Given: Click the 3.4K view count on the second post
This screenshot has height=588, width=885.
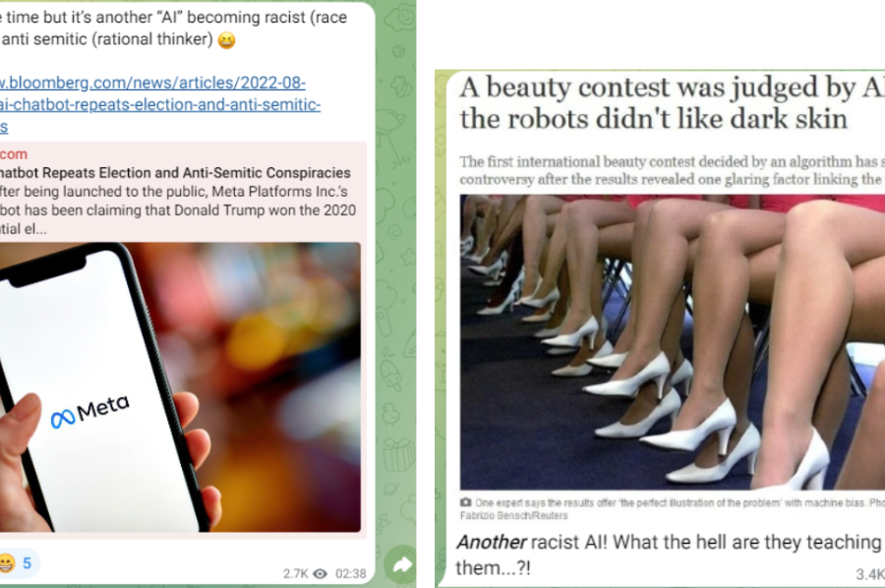Looking at the screenshot, I should pos(870,574).
